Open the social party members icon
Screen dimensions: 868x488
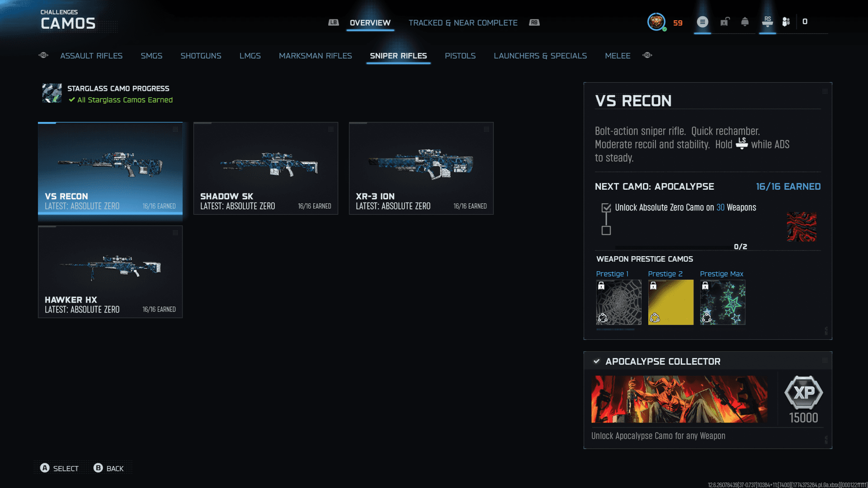[x=786, y=22]
